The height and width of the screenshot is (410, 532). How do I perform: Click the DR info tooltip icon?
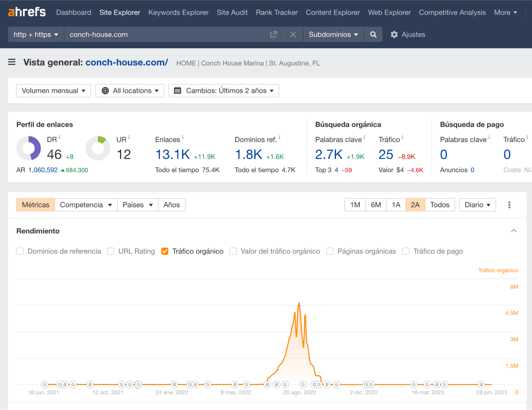[59, 137]
